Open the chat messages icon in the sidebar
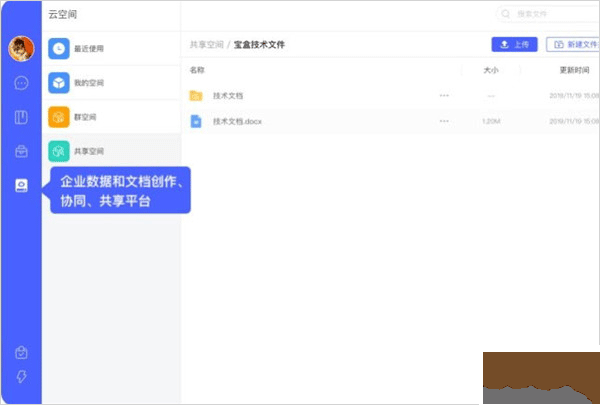 [x=21, y=83]
